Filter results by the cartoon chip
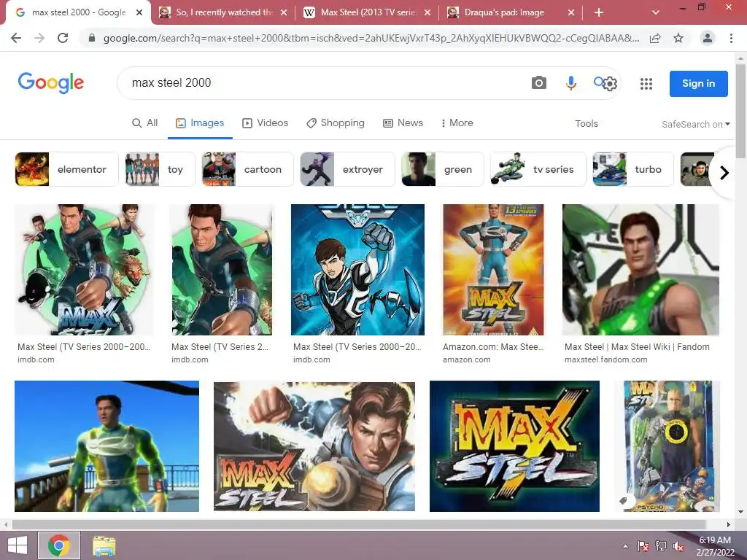This screenshot has height=560, width=747. [248, 169]
